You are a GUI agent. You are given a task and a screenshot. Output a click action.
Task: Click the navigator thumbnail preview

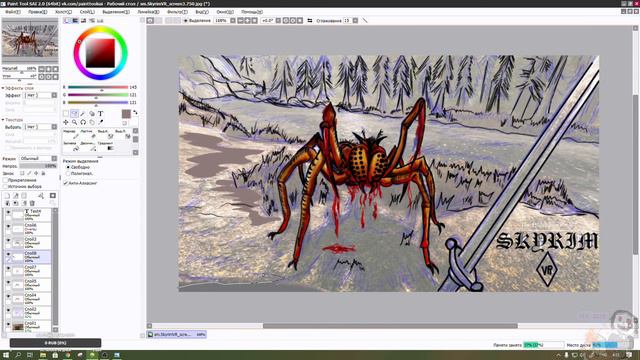(x=30, y=40)
